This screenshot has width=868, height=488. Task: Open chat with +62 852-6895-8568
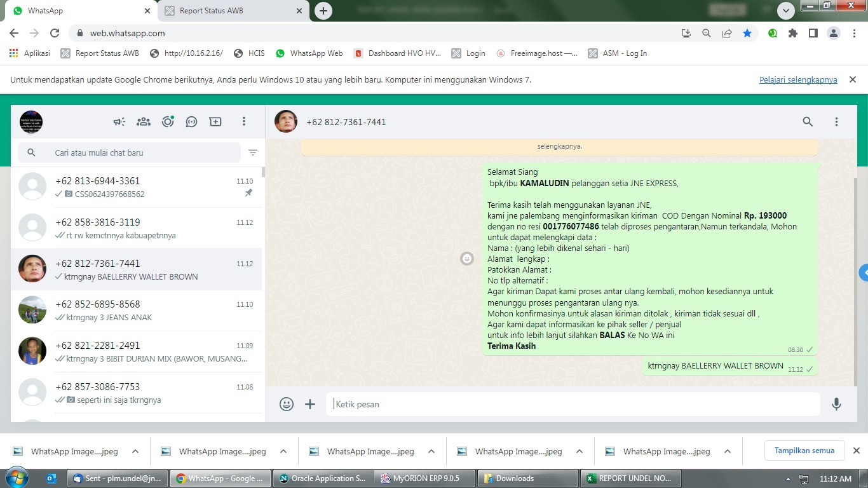136,310
